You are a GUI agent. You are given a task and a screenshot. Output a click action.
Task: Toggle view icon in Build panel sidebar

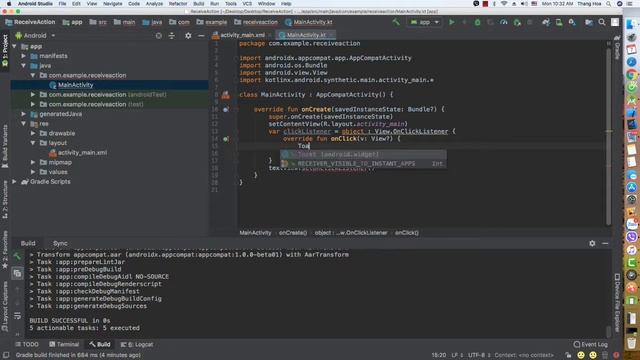click(x=17, y=273)
